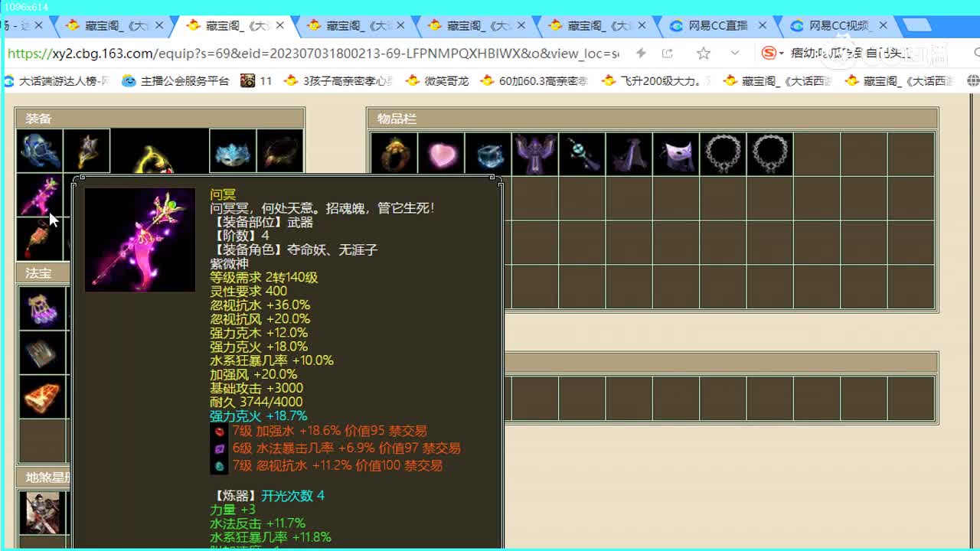
Task: Click 强力克火 +18.0% attribute
Action: 259,347
